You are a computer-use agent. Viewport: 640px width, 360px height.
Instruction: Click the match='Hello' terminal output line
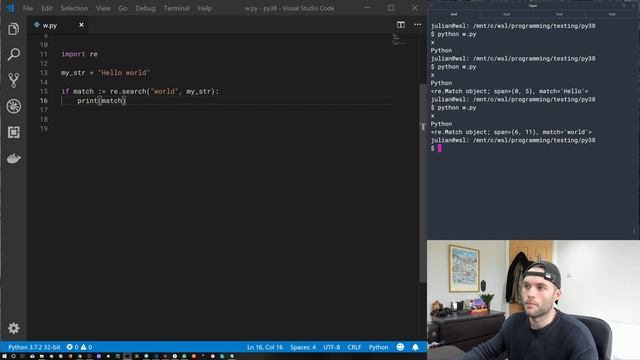tap(509, 91)
